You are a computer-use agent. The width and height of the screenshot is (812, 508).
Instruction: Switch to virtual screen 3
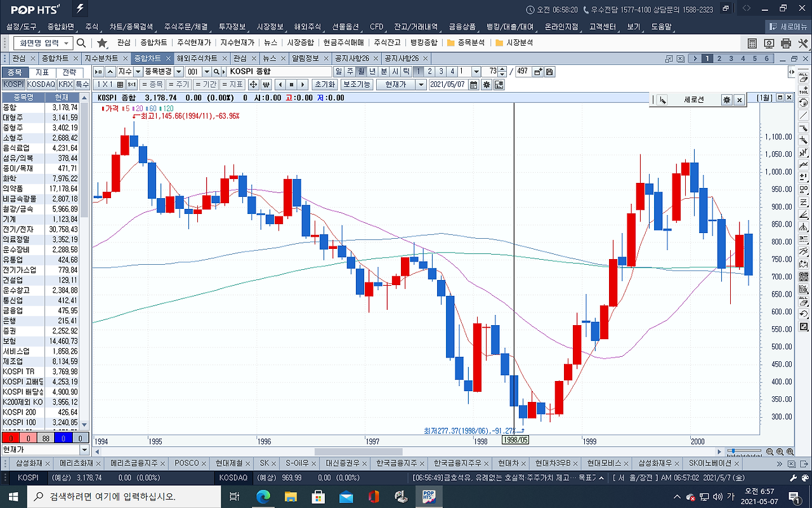[731, 58]
